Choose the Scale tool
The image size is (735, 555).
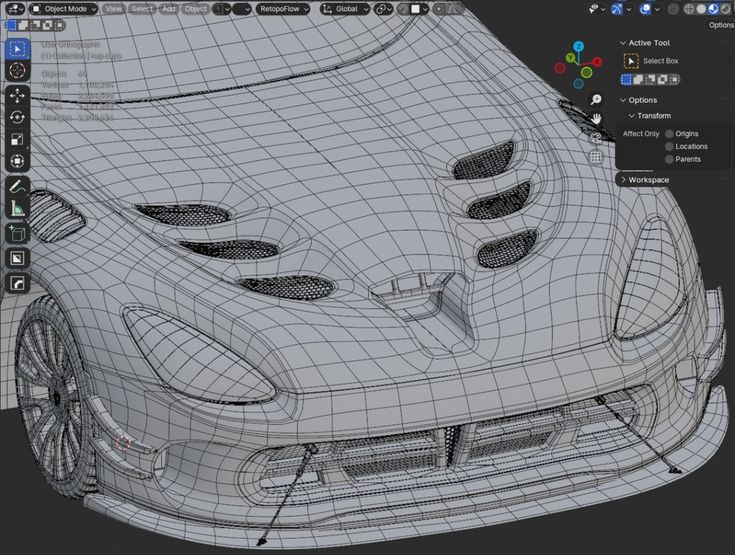click(x=18, y=139)
